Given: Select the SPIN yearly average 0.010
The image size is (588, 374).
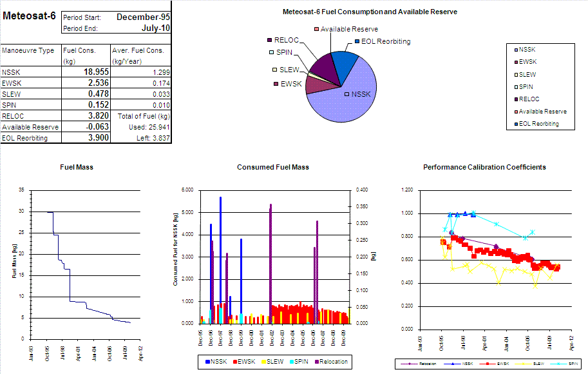Looking at the screenshot, I should tap(161, 105).
